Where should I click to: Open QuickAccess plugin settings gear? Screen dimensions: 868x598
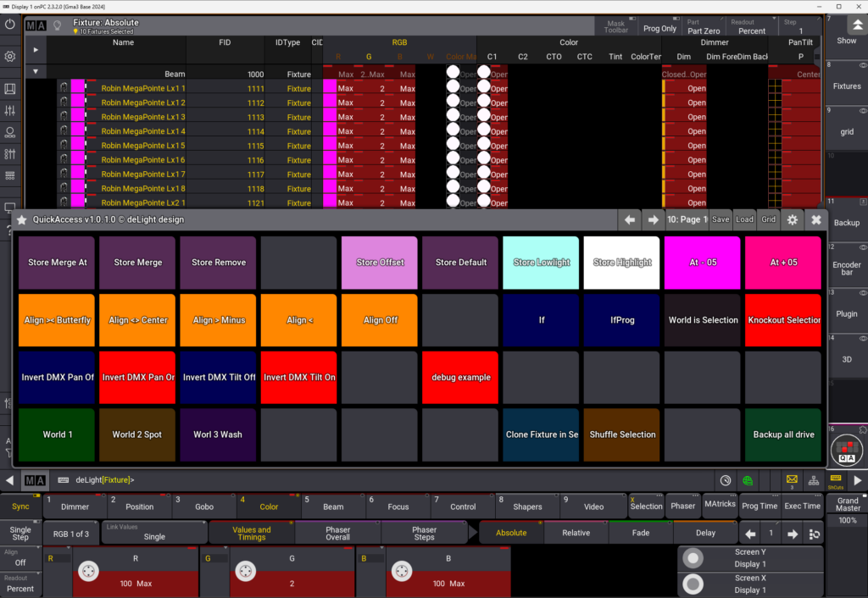pyautogui.click(x=793, y=219)
